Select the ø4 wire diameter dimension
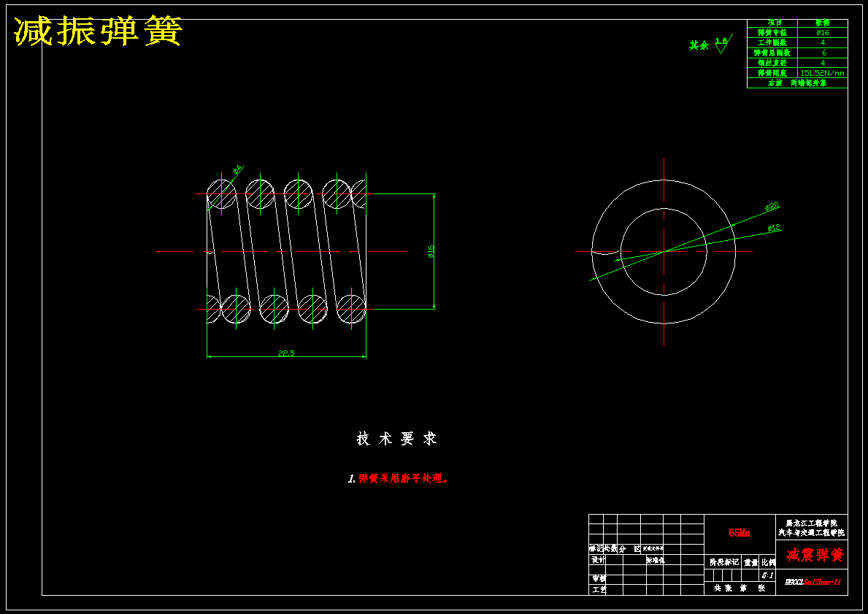 (237, 169)
